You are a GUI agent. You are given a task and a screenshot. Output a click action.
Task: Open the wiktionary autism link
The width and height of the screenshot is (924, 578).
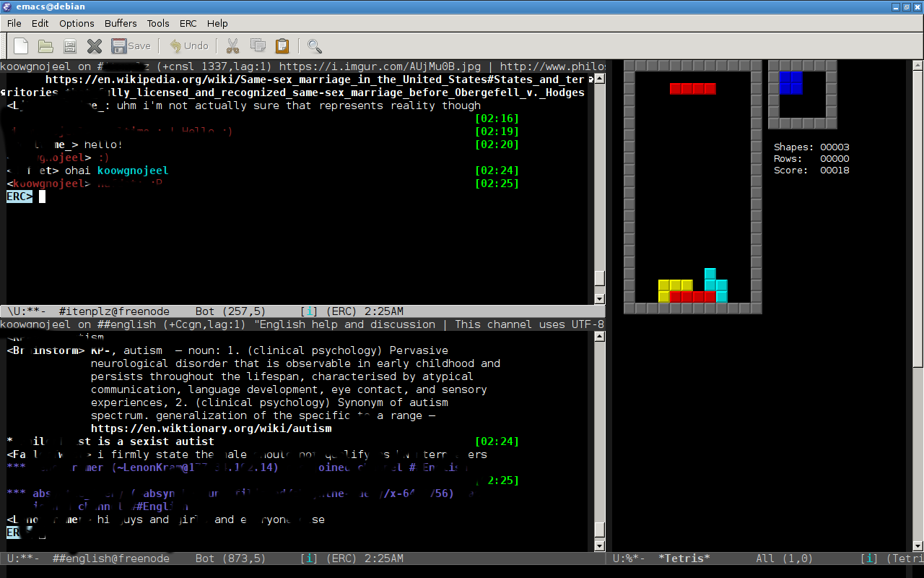click(211, 428)
